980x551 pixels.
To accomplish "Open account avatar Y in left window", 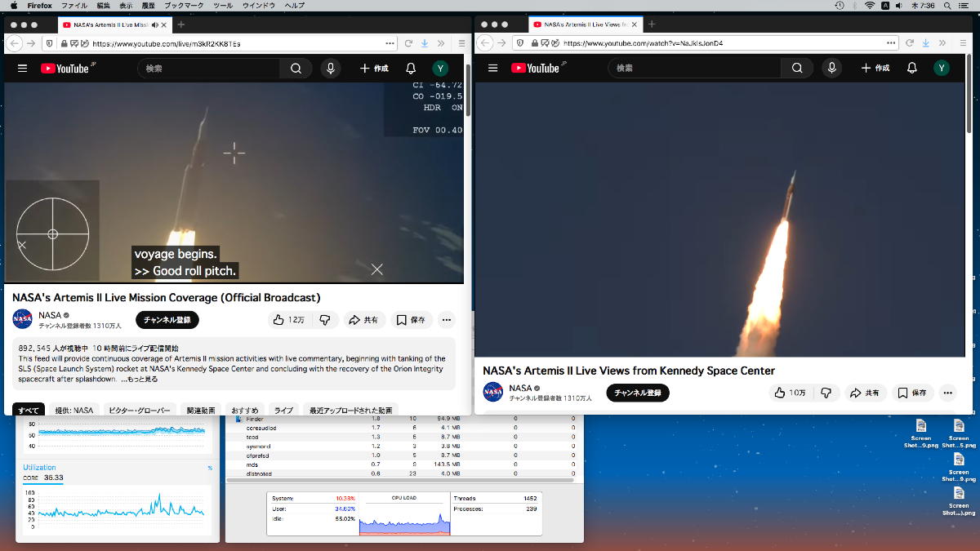I will point(441,69).
